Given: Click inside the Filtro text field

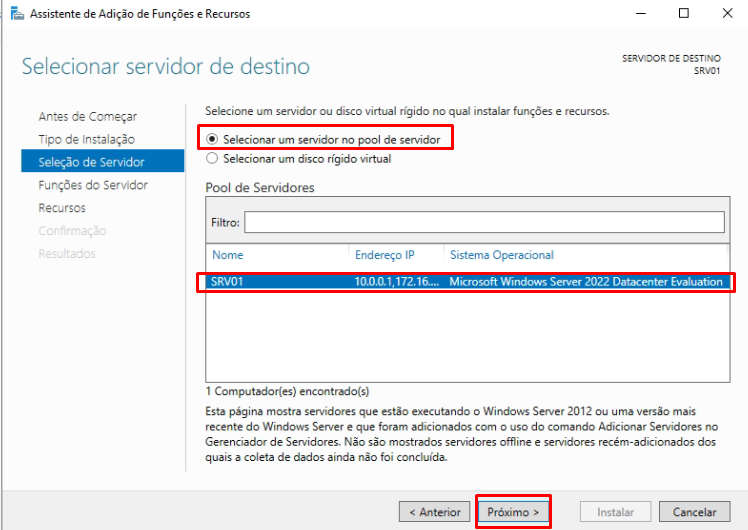Looking at the screenshot, I should [484, 222].
